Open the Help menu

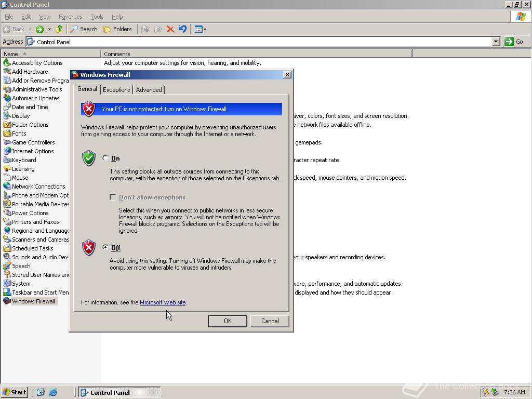117,17
